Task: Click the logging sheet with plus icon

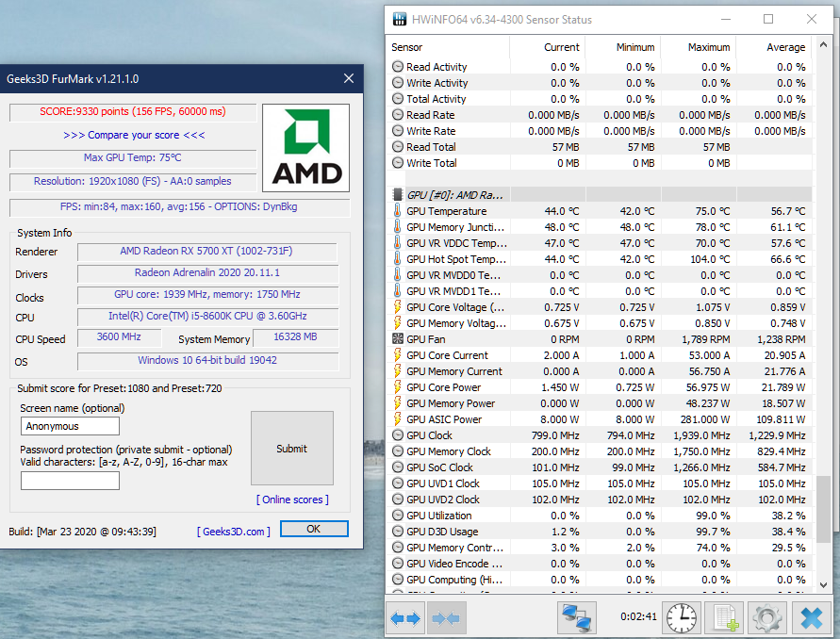Action: (725, 618)
